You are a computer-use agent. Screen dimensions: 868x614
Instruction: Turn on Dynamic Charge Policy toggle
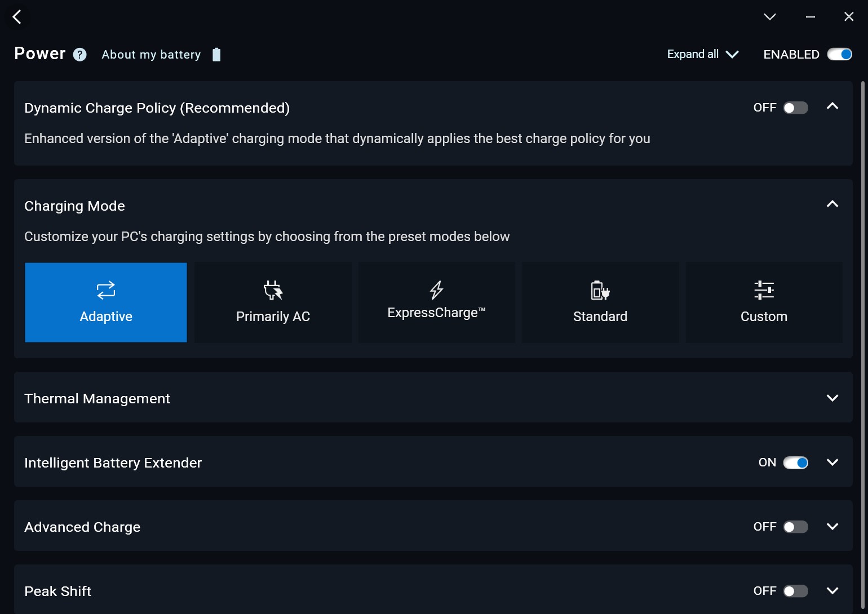tap(795, 108)
